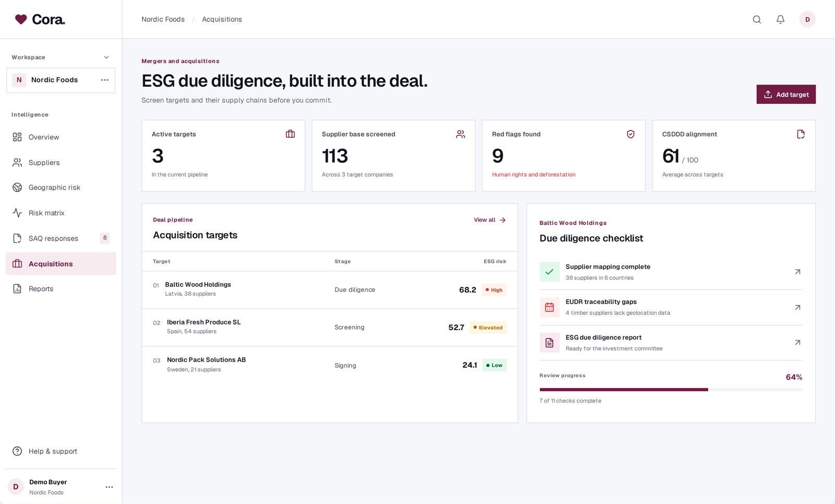Click the High risk badge
The height and width of the screenshot is (504, 835).
(x=494, y=290)
